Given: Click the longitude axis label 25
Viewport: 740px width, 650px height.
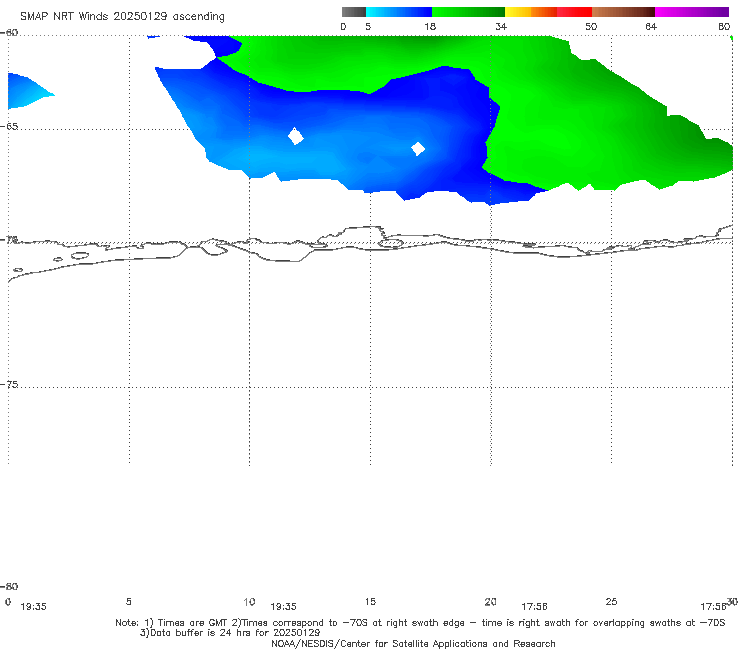Looking at the screenshot, I should point(611,601).
